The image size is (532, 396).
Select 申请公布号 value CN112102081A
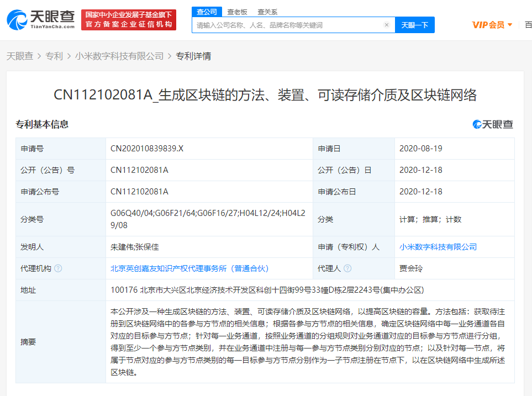[139, 192]
